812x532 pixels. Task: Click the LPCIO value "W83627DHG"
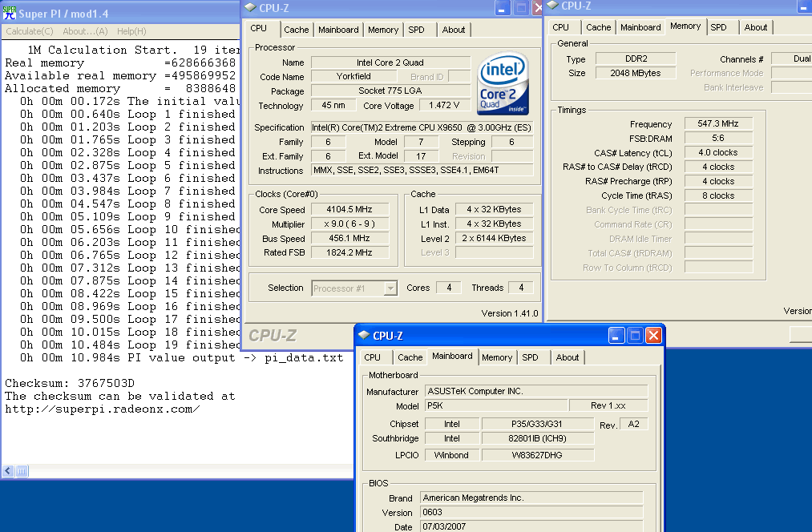pyautogui.click(x=537, y=455)
